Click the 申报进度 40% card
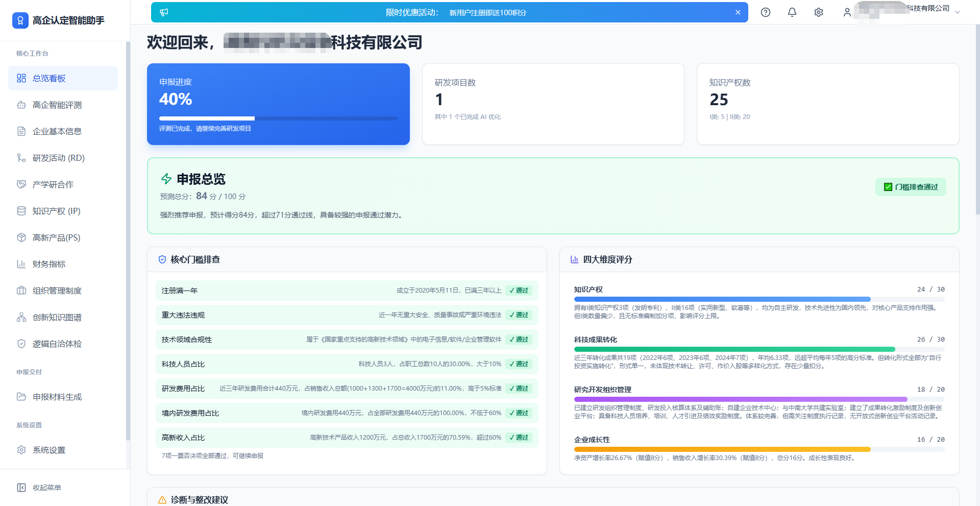980x506 pixels. (278, 104)
